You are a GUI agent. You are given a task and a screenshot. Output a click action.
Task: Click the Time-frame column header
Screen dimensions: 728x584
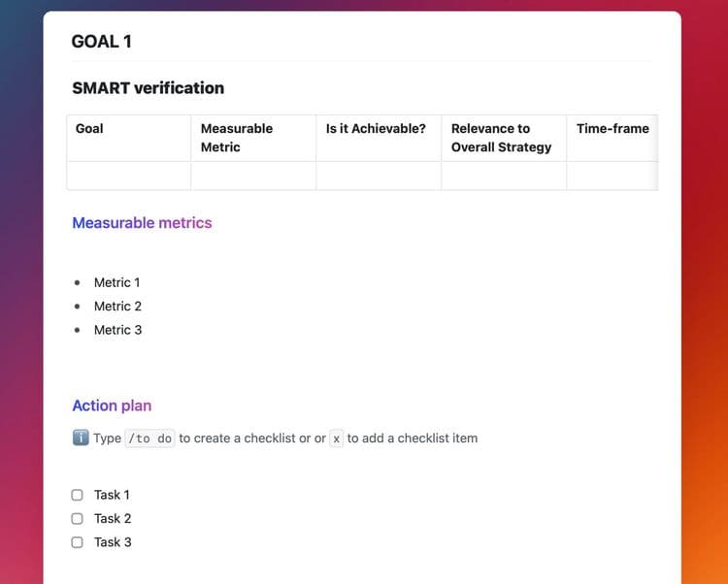612,138
